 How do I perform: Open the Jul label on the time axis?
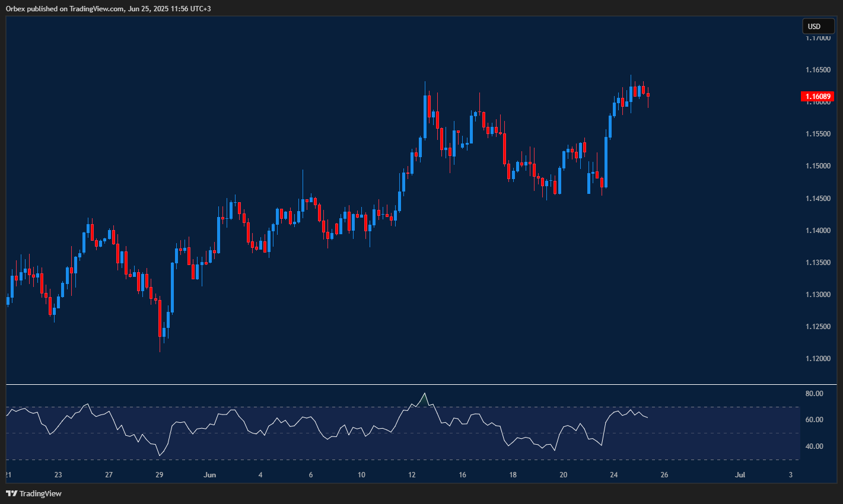pos(740,475)
